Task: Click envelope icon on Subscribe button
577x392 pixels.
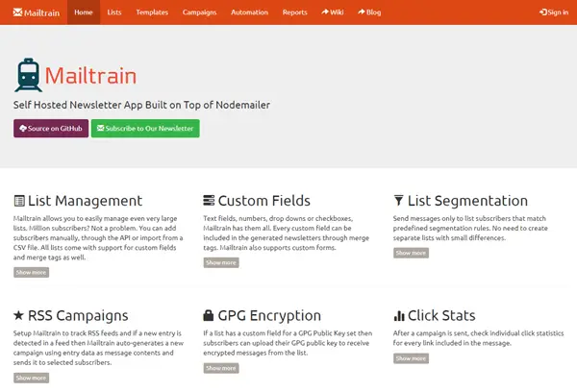Action: tap(100, 128)
